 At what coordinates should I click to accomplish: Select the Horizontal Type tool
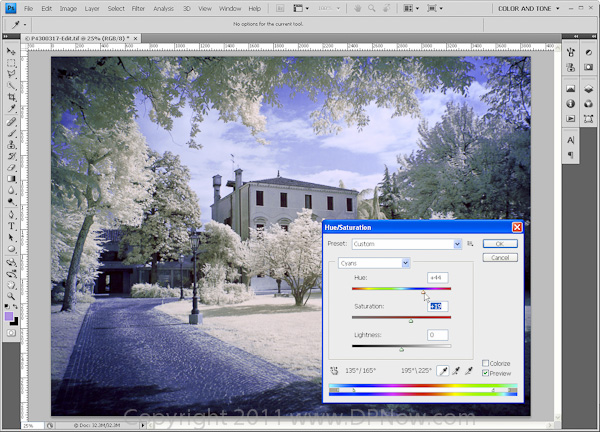click(11, 226)
